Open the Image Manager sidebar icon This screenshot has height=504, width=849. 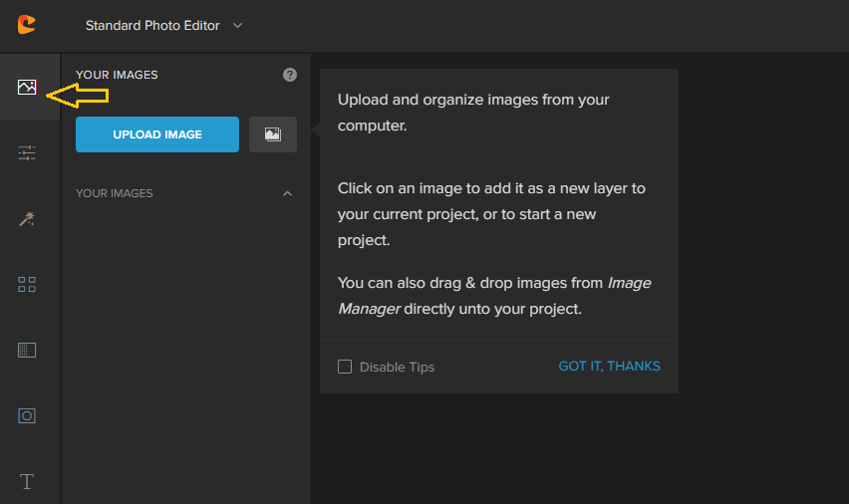coord(27,88)
